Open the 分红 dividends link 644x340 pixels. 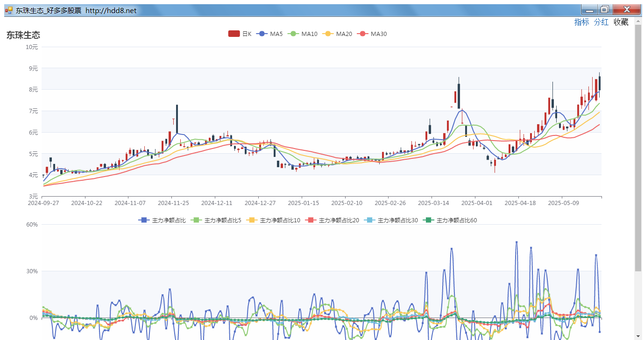pyautogui.click(x=601, y=22)
